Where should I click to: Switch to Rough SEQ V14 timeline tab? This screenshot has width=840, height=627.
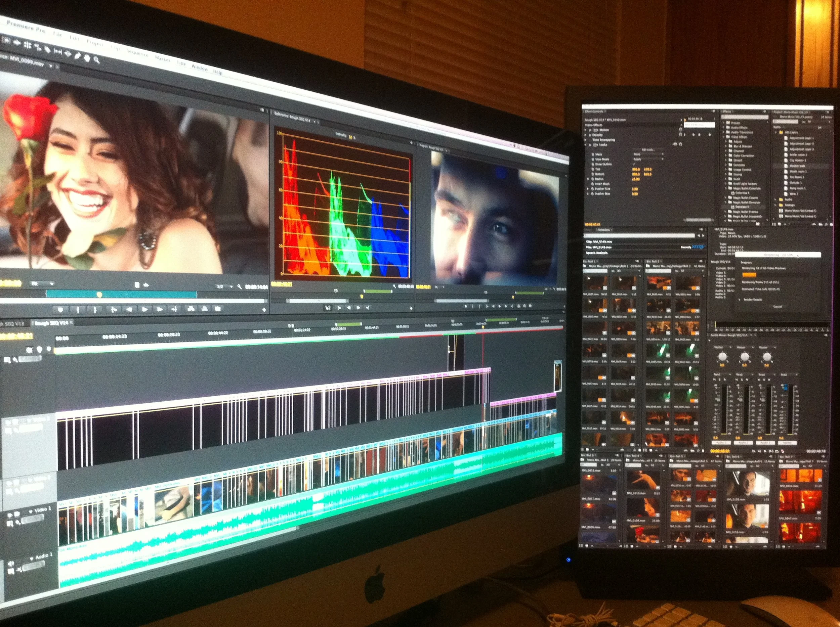coord(52,323)
